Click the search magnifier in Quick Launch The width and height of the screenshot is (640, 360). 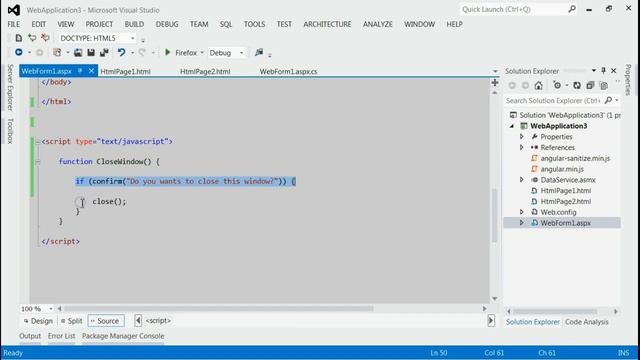pos(572,9)
